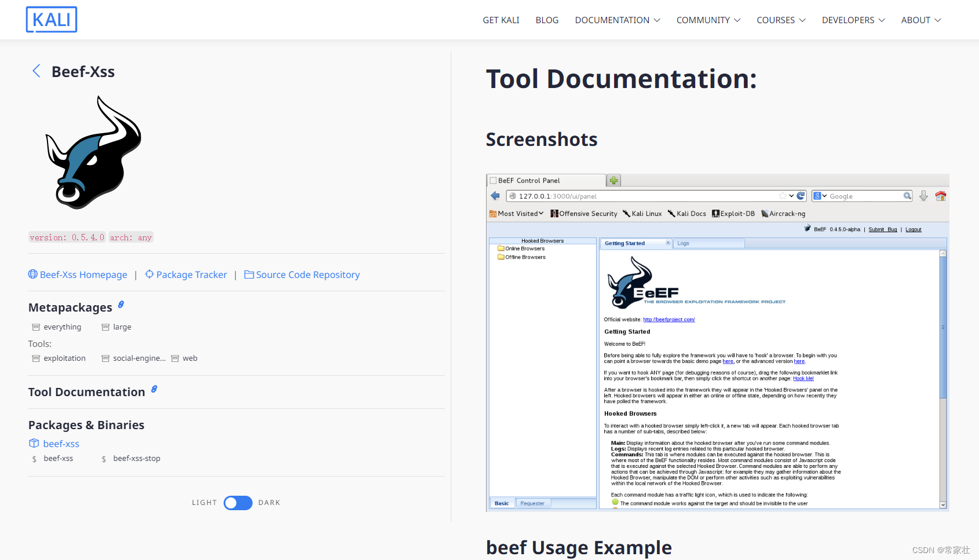
Task: Open the beef-xss package link
Action: (x=61, y=444)
